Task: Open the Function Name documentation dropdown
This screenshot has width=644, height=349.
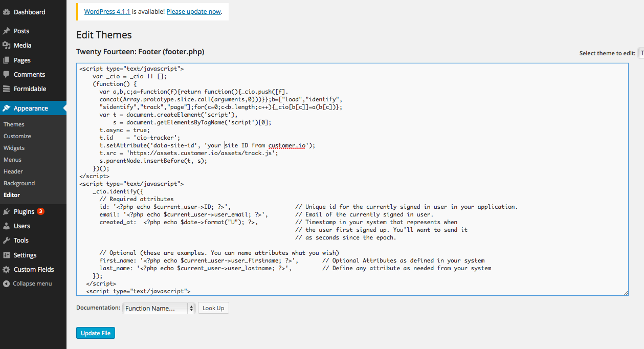Action: [x=159, y=308]
